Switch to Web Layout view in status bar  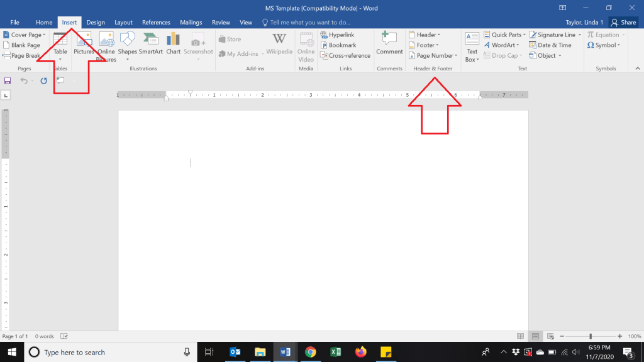tap(551, 336)
